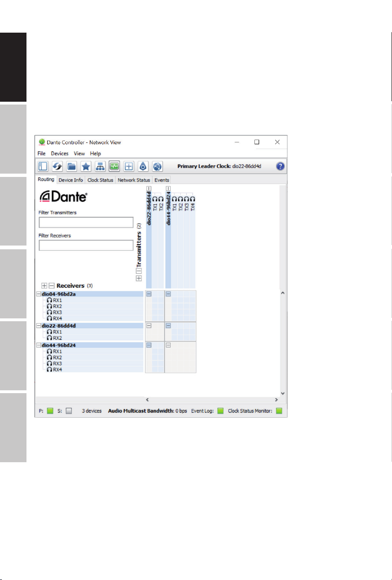392x580 pixels.
Task: Expand all transmitters with the plus button
Action: coord(139,278)
